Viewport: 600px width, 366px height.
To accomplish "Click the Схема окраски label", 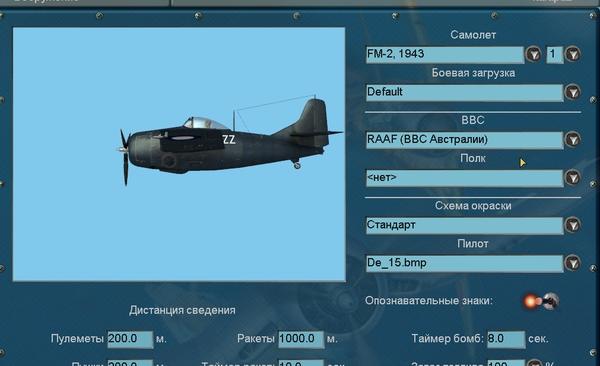I will tap(473, 206).
